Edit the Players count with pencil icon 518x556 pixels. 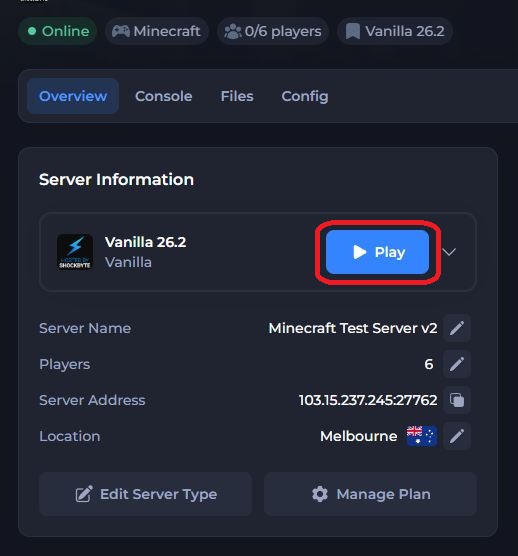pos(457,364)
